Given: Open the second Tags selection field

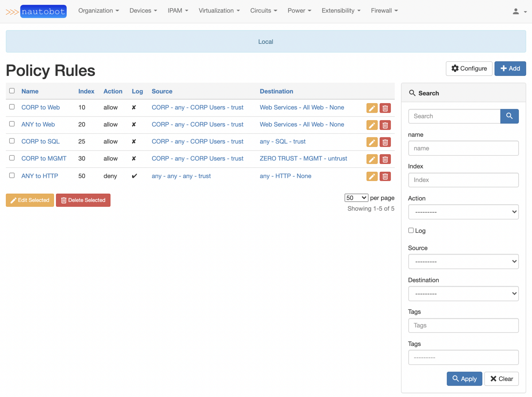Looking at the screenshot, I should pyautogui.click(x=463, y=357).
